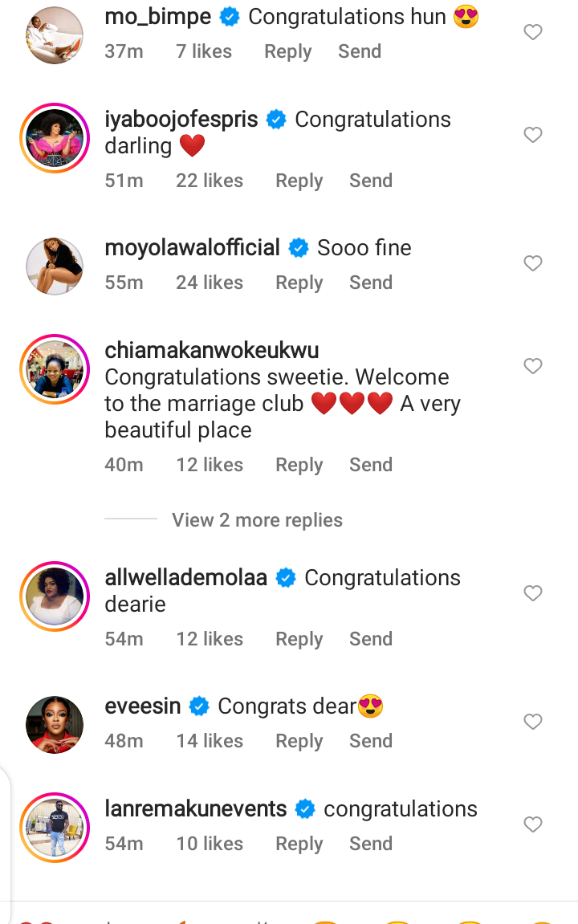Like allwellademolaa's comment heart icon
Screen dimensions: 578x924
tap(533, 593)
